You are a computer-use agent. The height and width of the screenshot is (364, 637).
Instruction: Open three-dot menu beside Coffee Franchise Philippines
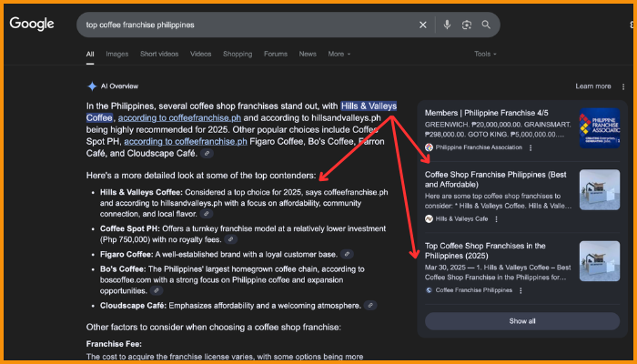(x=521, y=290)
